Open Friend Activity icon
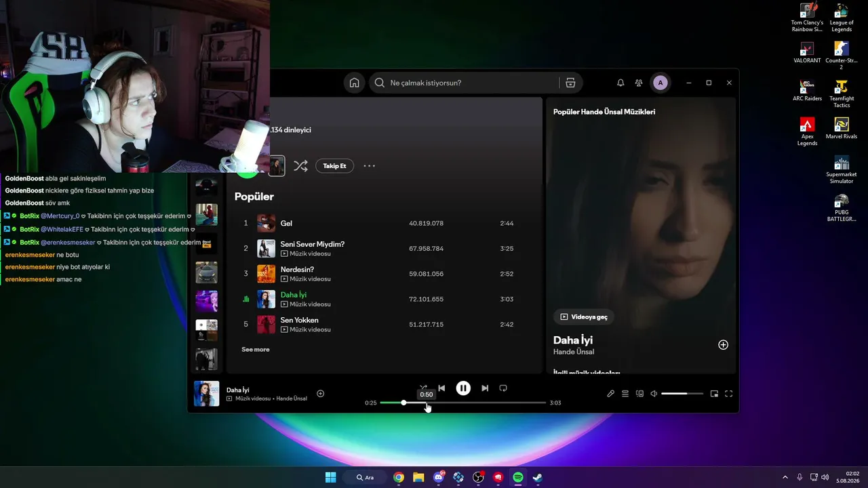This screenshot has height=488, width=868. point(639,83)
